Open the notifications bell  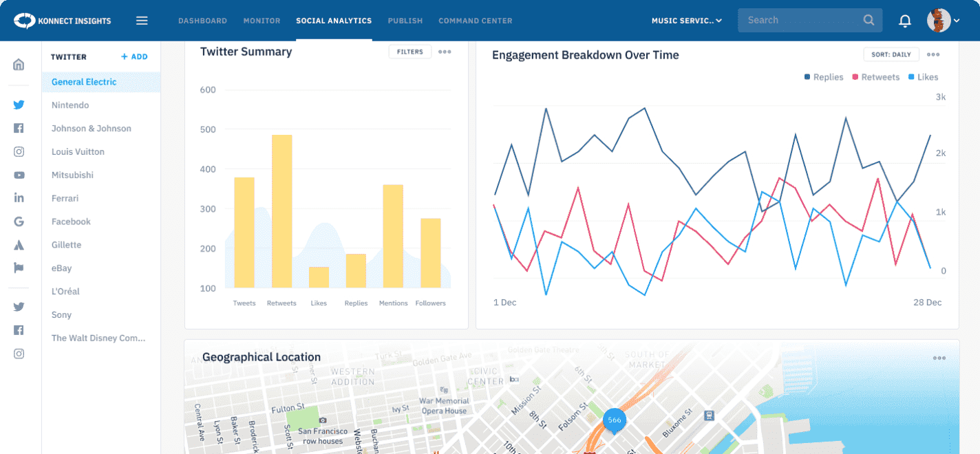(905, 21)
